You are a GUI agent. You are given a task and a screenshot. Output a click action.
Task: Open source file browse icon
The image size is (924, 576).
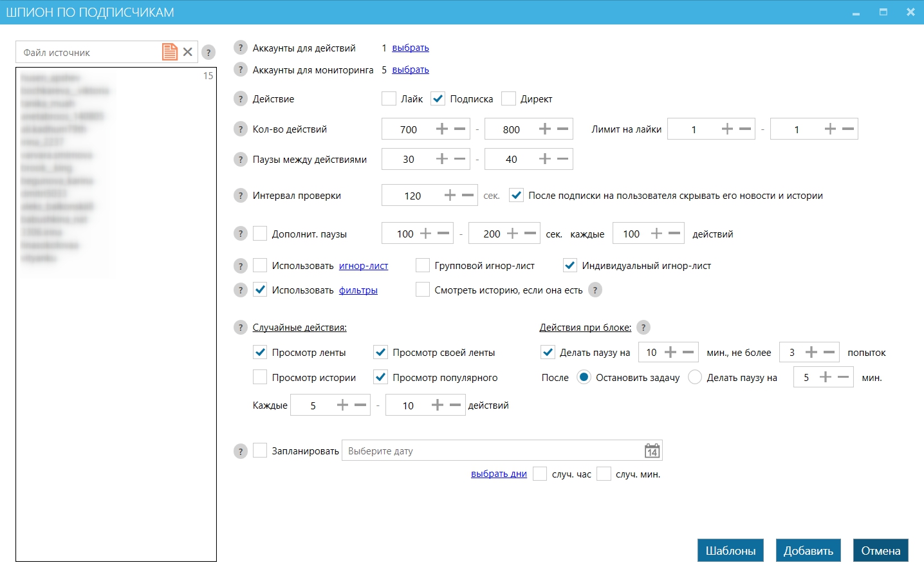(x=170, y=52)
